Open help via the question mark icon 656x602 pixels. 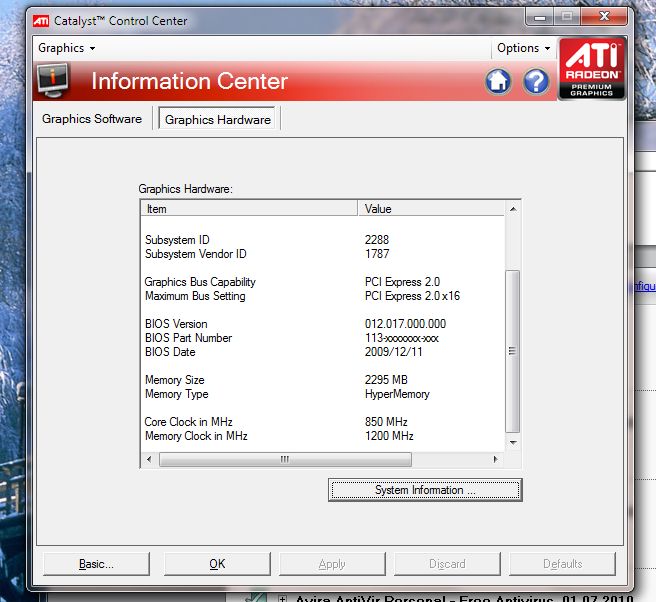pyautogui.click(x=536, y=81)
